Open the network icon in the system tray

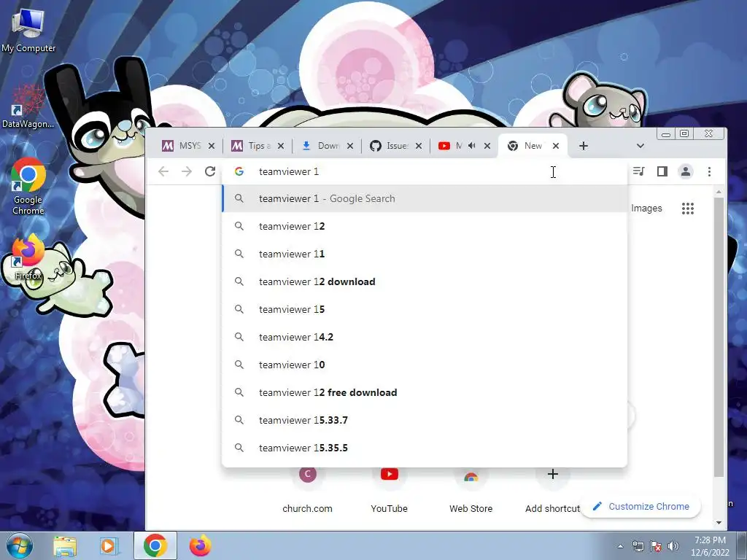(x=638, y=546)
